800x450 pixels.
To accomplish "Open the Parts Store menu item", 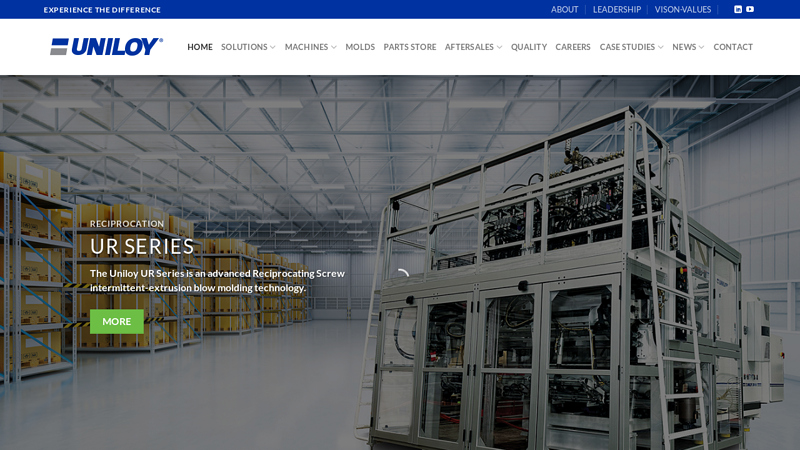I will (410, 47).
